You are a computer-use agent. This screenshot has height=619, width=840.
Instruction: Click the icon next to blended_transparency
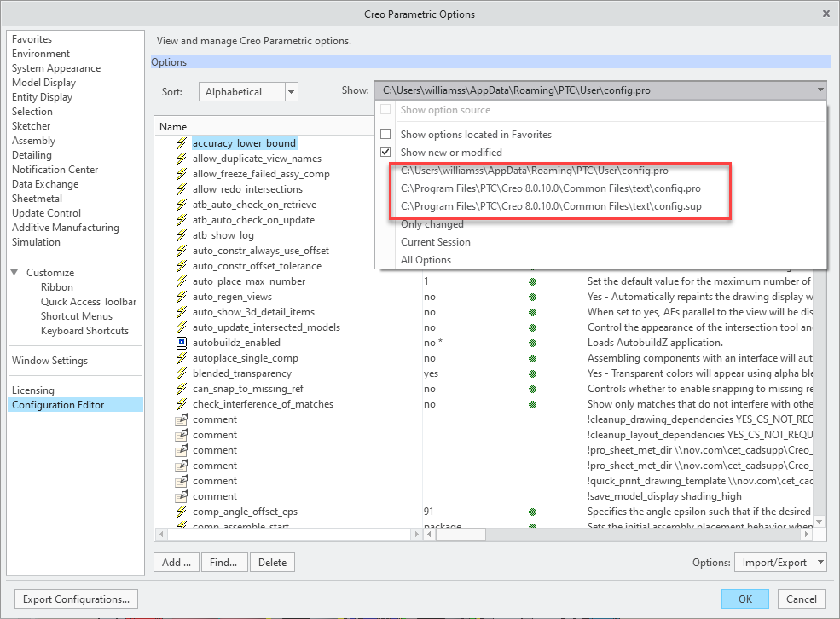(x=181, y=373)
